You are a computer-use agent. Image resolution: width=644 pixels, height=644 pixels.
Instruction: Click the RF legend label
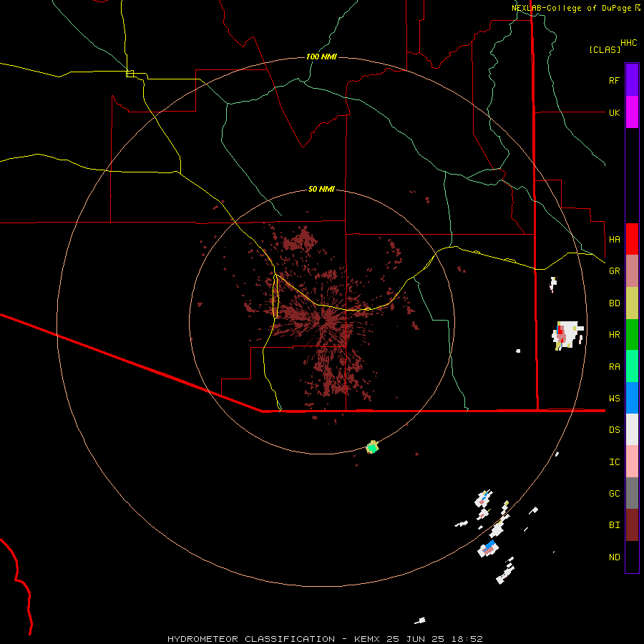click(614, 80)
